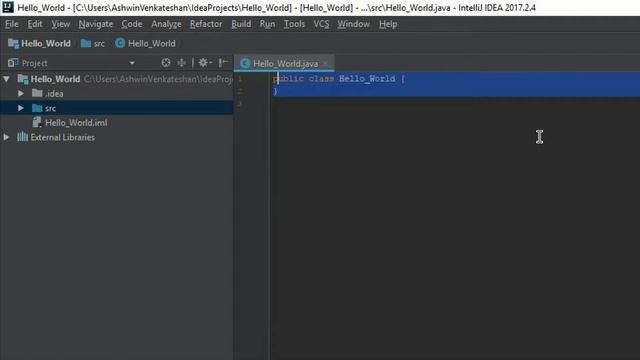
Task: Collapse the Hello_World root project node
Action: pyautogui.click(x=7, y=79)
